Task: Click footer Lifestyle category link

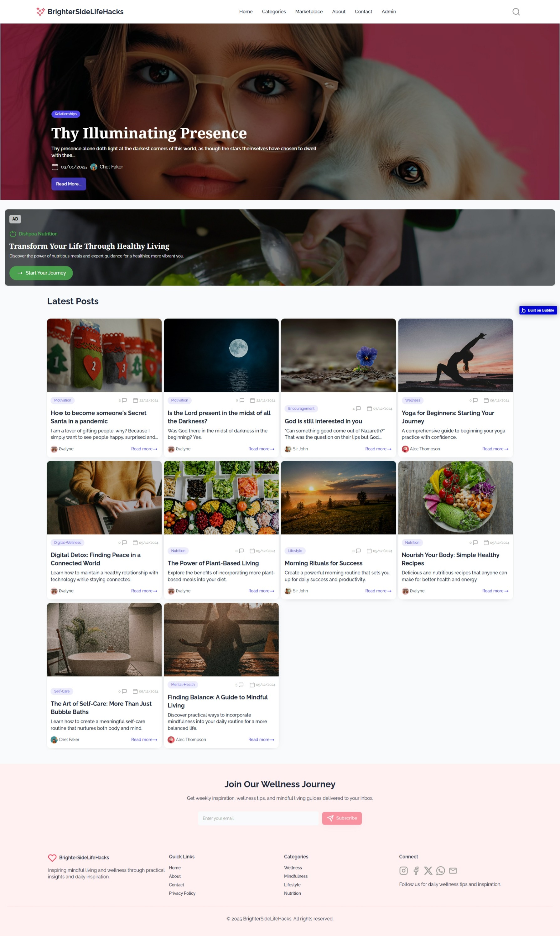Action: pyautogui.click(x=292, y=885)
